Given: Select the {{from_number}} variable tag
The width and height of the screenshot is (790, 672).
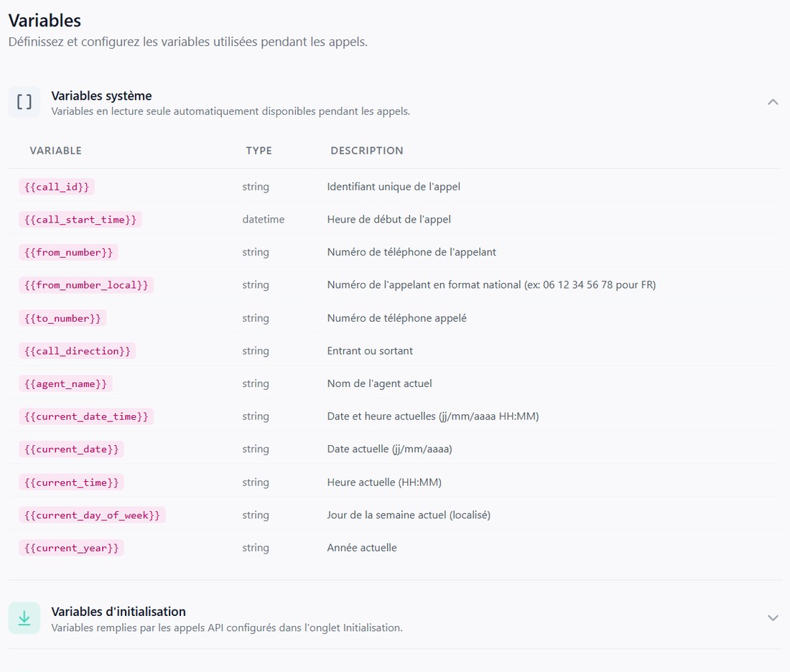Looking at the screenshot, I should pyautogui.click(x=68, y=253).
